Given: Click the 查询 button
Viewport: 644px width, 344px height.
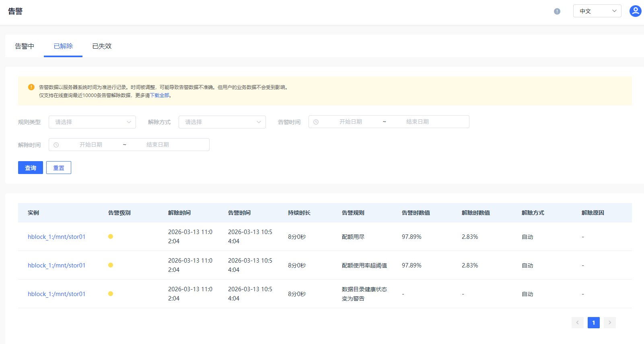Looking at the screenshot, I should (31, 168).
